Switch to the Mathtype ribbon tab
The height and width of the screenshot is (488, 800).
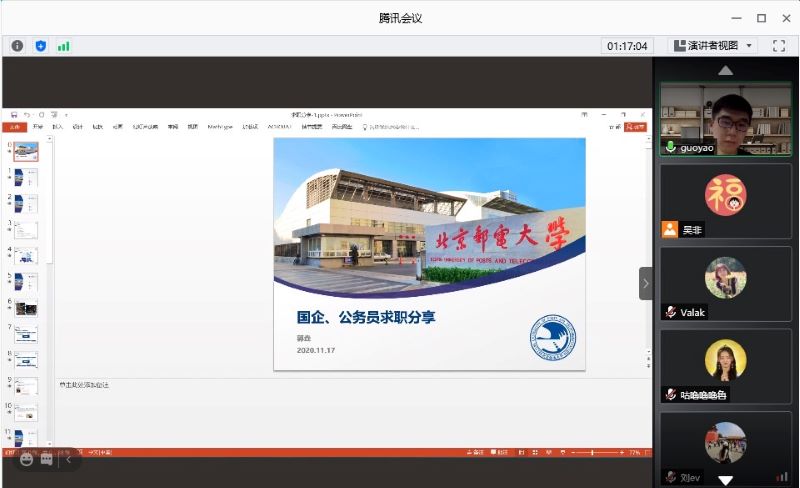220,127
